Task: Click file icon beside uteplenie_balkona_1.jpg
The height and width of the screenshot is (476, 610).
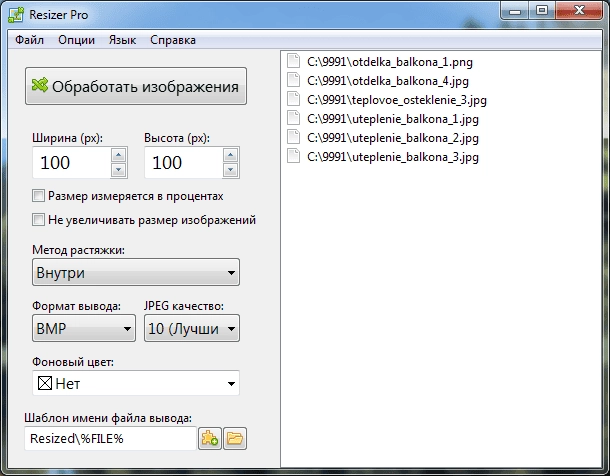Action: coord(293,118)
